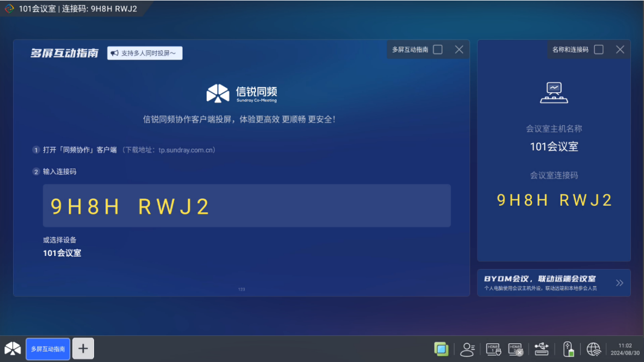The height and width of the screenshot is (362, 644).
Task: Click the 会议室主机名称 label
Action: tap(554, 129)
